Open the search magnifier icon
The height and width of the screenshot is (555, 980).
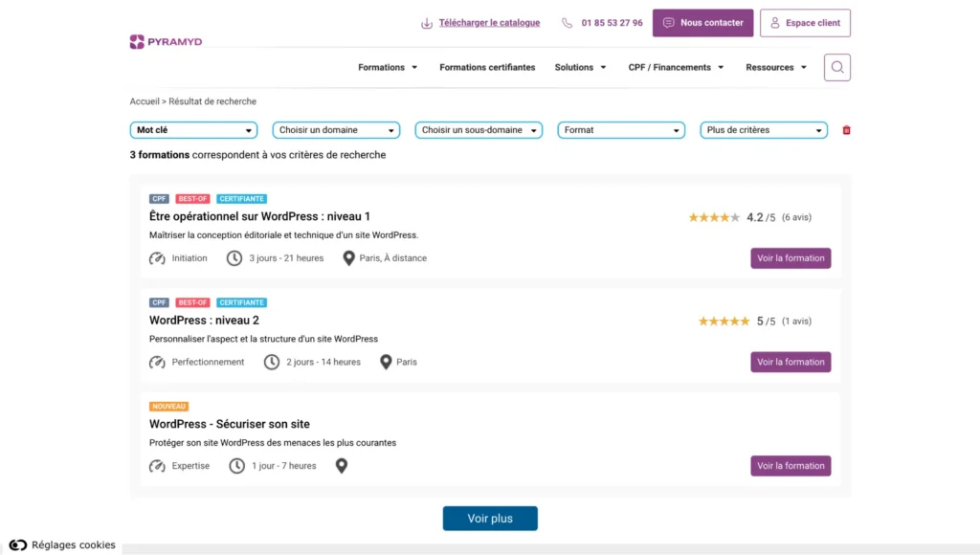click(x=836, y=68)
